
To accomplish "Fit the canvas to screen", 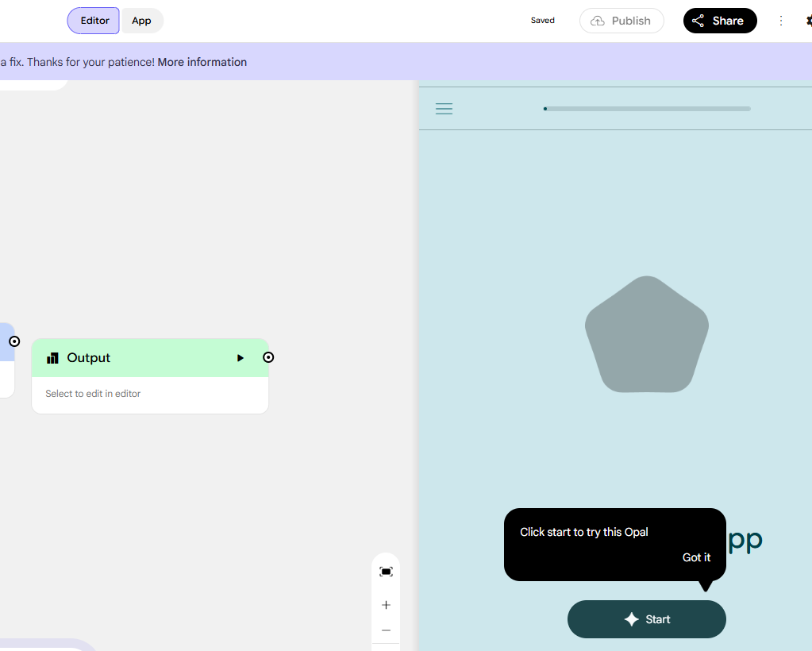I will (x=386, y=572).
